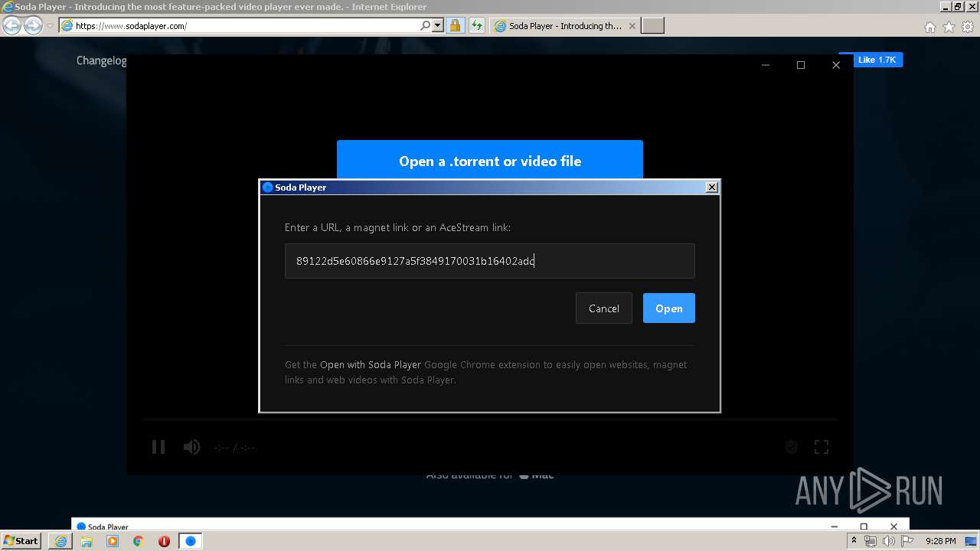Follow the Open with Soda Player extension link
The image size is (980, 551).
[x=371, y=365]
